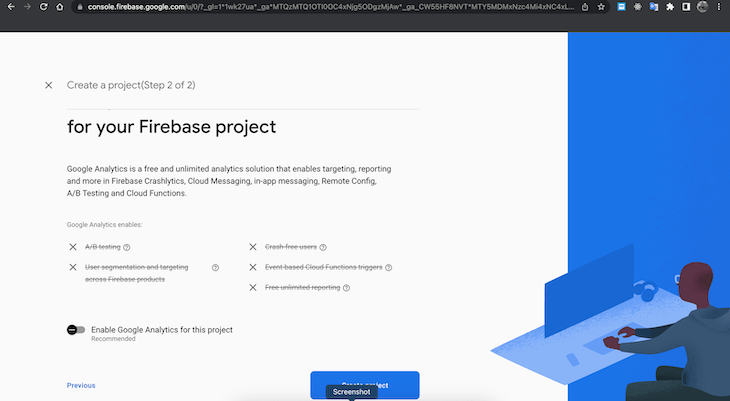Click the Create project button

click(364, 385)
